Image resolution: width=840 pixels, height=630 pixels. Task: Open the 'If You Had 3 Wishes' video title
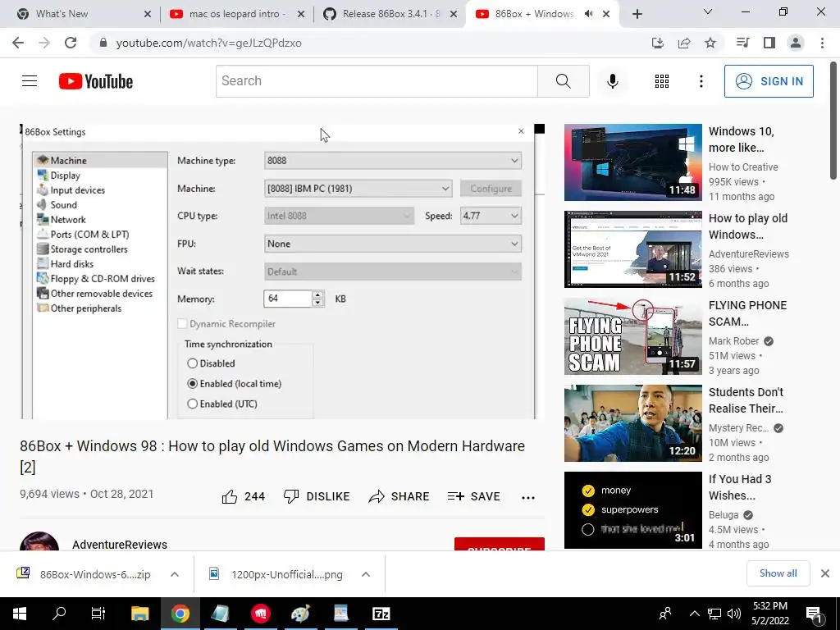tap(740, 487)
